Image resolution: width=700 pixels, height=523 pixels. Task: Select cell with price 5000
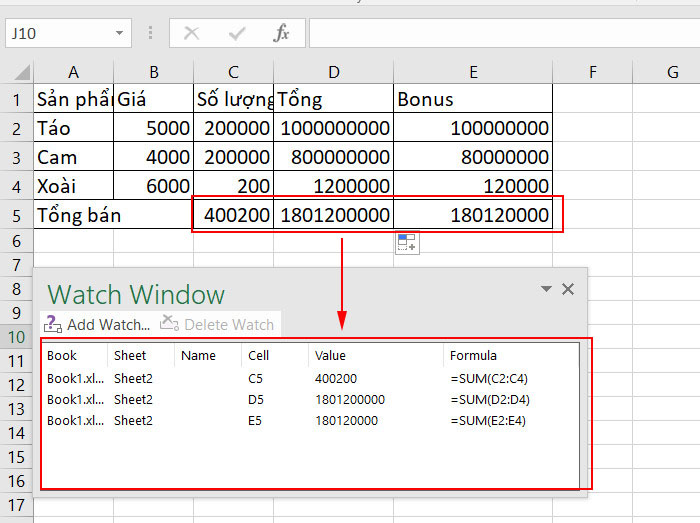coord(154,128)
